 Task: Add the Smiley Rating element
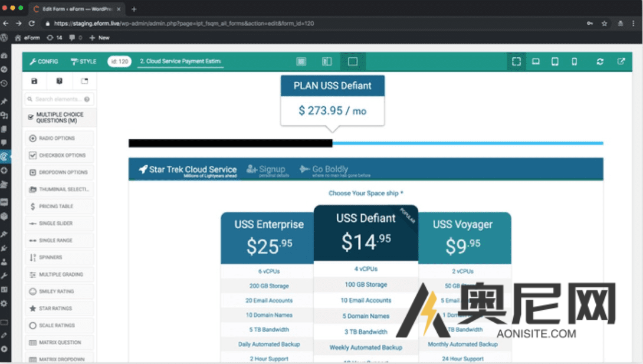point(60,291)
